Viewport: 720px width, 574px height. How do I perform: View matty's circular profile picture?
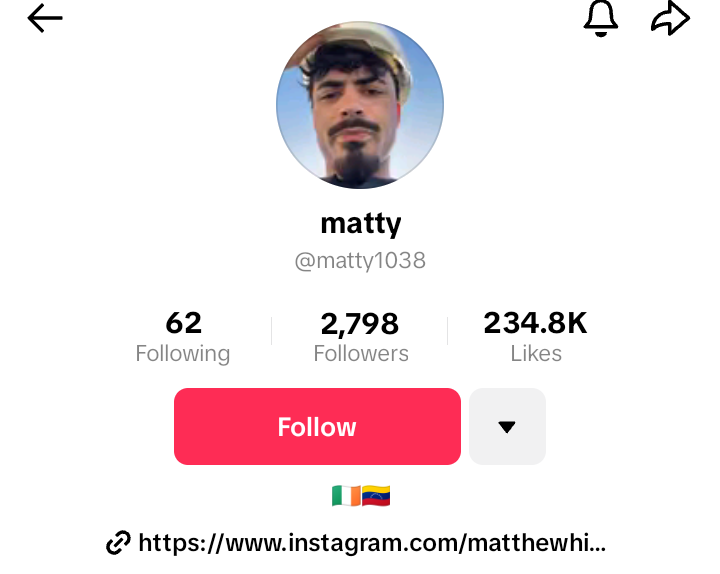pyautogui.click(x=360, y=105)
